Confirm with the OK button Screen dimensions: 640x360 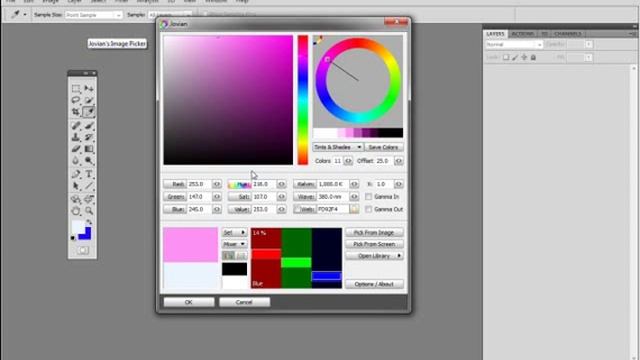point(189,302)
